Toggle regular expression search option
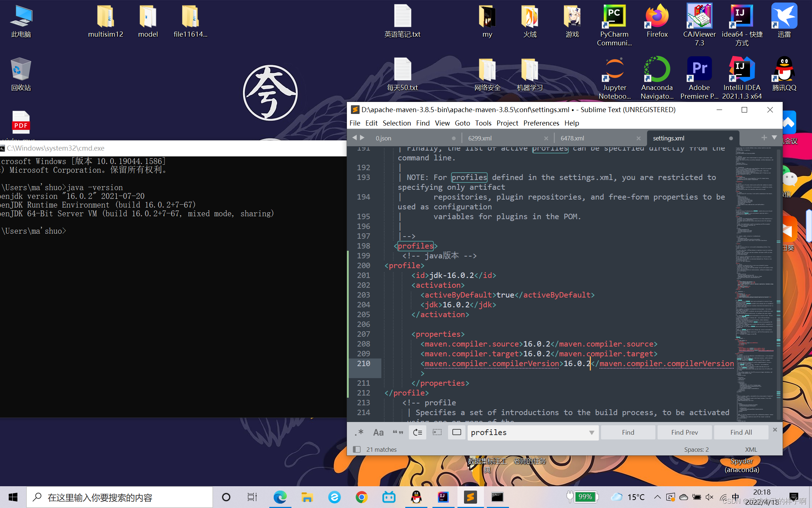 [359, 432]
